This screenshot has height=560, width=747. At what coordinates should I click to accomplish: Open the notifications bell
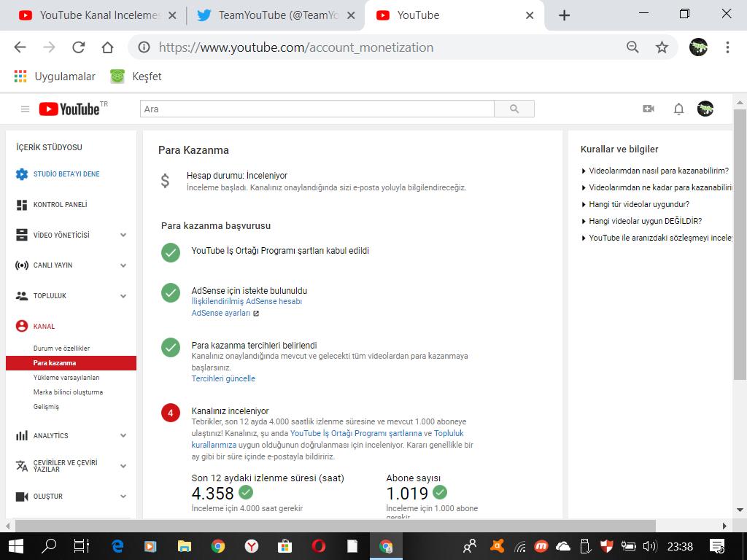click(x=678, y=109)
